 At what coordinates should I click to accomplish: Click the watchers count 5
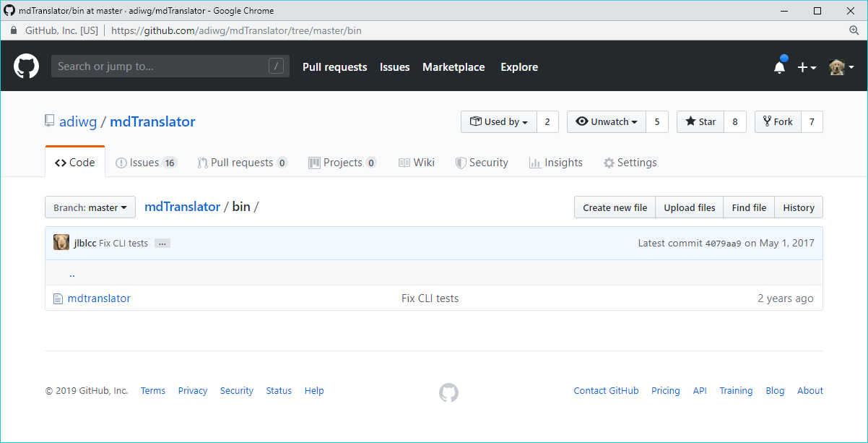coord(657,122)
